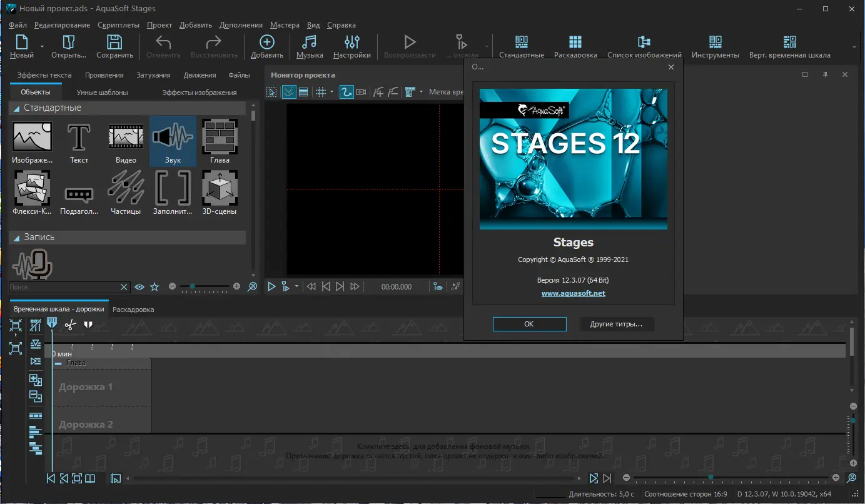Viewport: 865px width, 504px height.
Task: Toggle the grid display in project monitor
Action: [x=320, y=92]
